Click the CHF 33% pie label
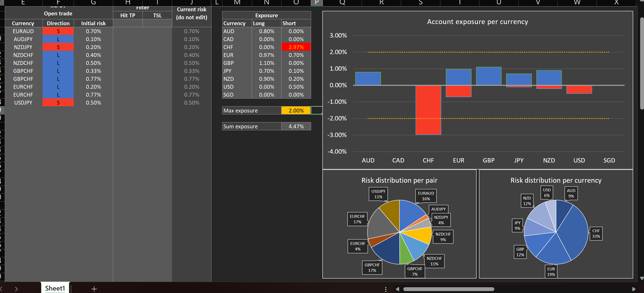644x293 pixels. click(x=596, y=233)
